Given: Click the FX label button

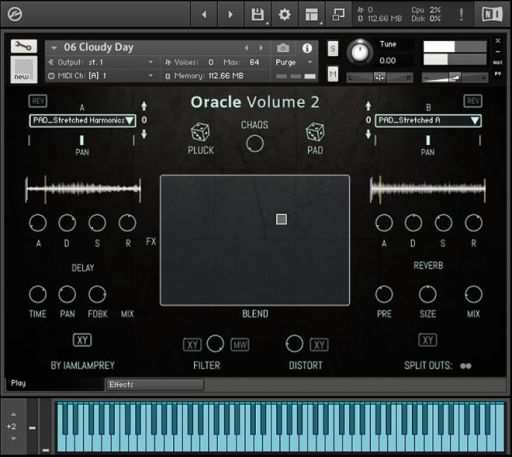Looking at the screenshot, I should point(151,242).
